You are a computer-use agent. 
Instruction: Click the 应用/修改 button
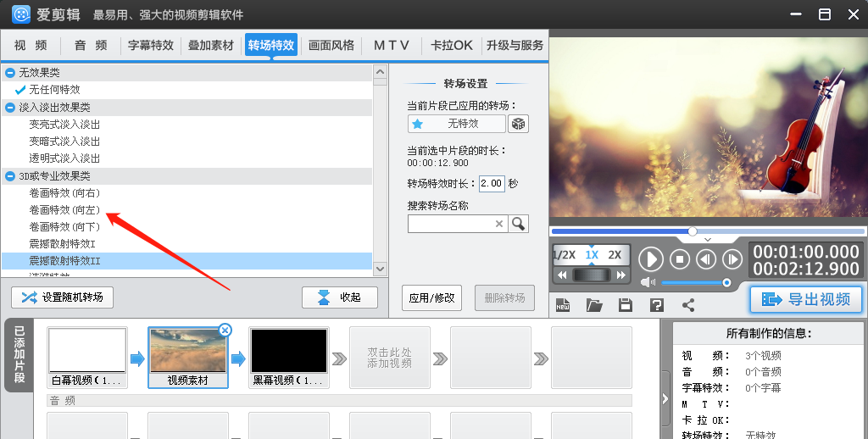click(431, 297)
